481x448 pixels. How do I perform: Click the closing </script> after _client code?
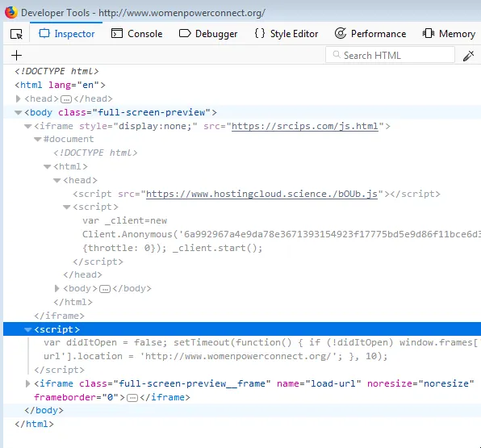click(98, 262)
